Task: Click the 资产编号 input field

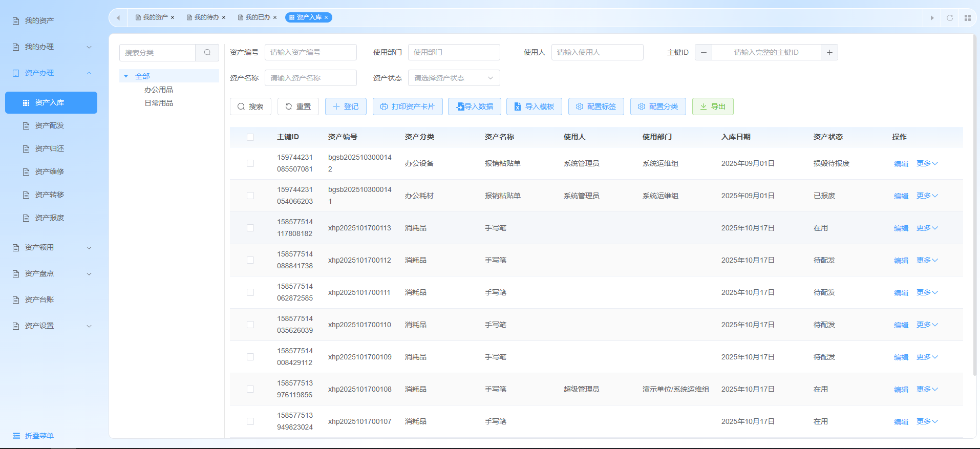Action: [311, 52]
